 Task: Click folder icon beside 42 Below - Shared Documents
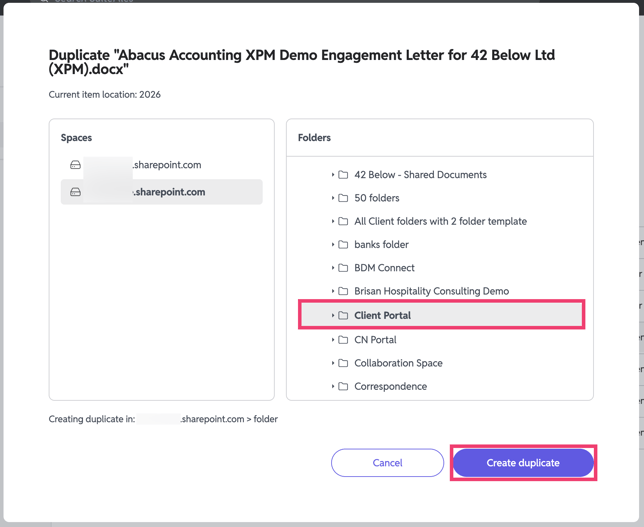coord(343,175)
